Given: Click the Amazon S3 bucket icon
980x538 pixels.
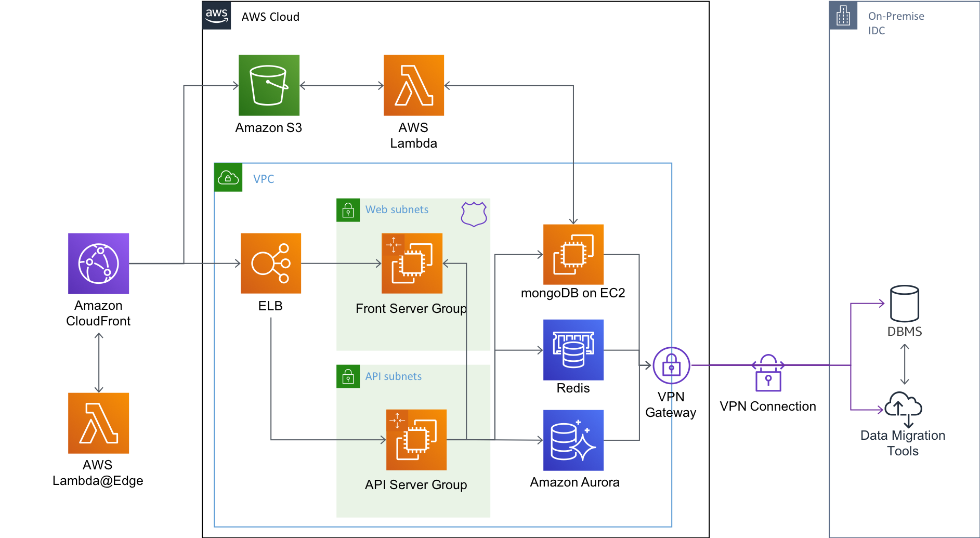Looking at the screenshot, I should (x=269, y=85).
